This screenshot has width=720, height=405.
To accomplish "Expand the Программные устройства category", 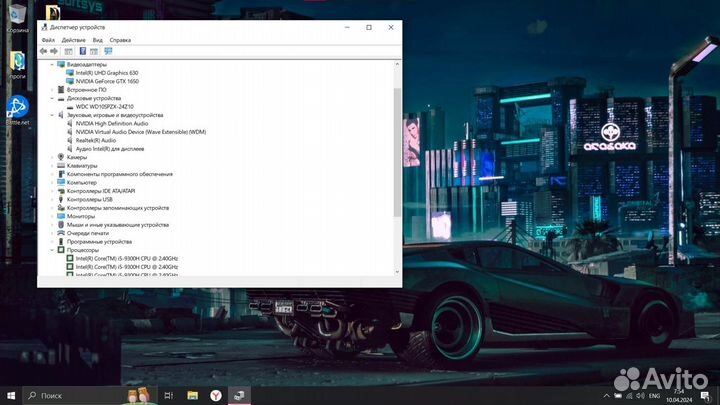I will tap(52, 242).
